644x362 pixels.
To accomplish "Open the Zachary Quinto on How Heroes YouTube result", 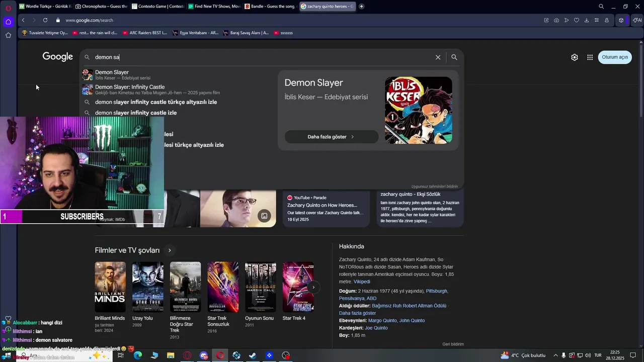I will 326,207.
